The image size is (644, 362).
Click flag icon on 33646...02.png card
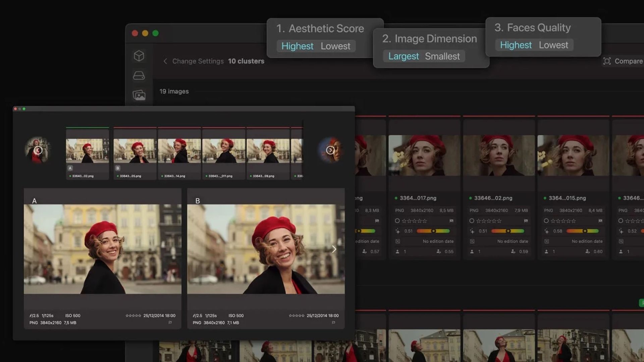click(526, 221)
